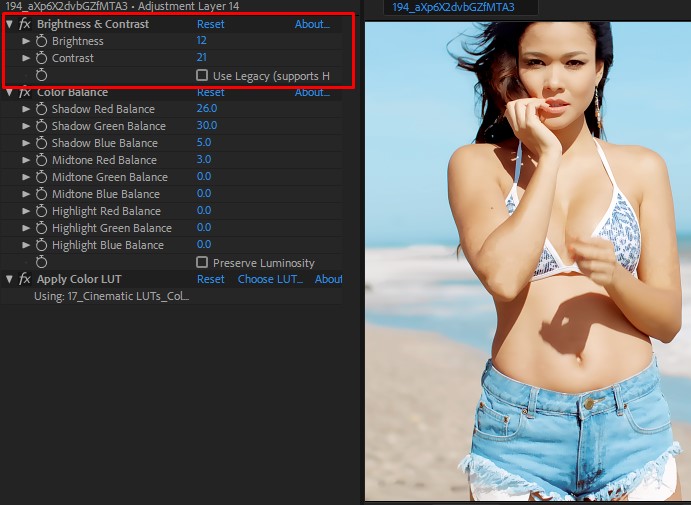Expand the Brightness property arrow
Screen dimensions: 691x505
[26, 41]
